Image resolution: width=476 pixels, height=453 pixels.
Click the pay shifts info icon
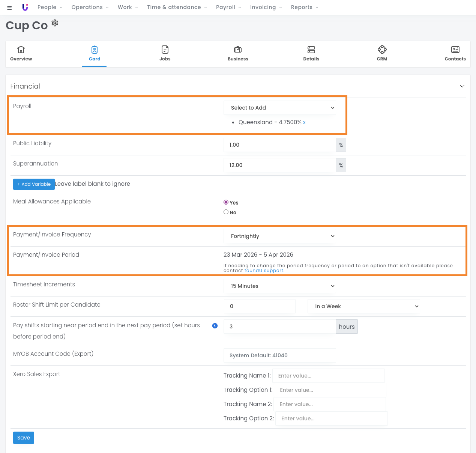pos(215,326)
